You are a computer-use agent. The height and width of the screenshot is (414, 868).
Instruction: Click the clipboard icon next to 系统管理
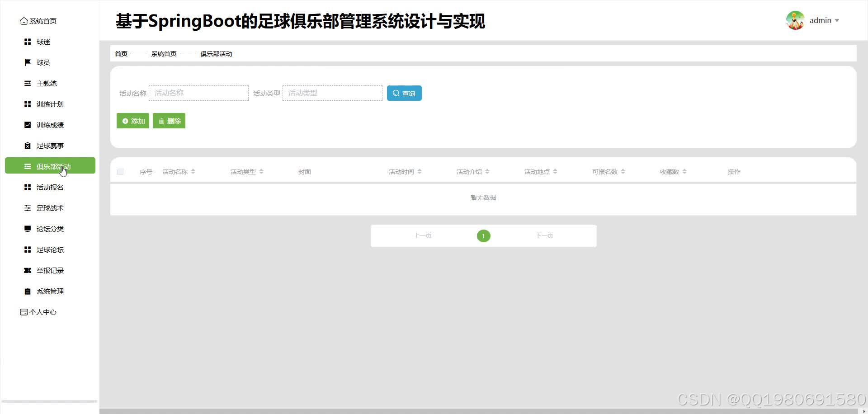28,291
